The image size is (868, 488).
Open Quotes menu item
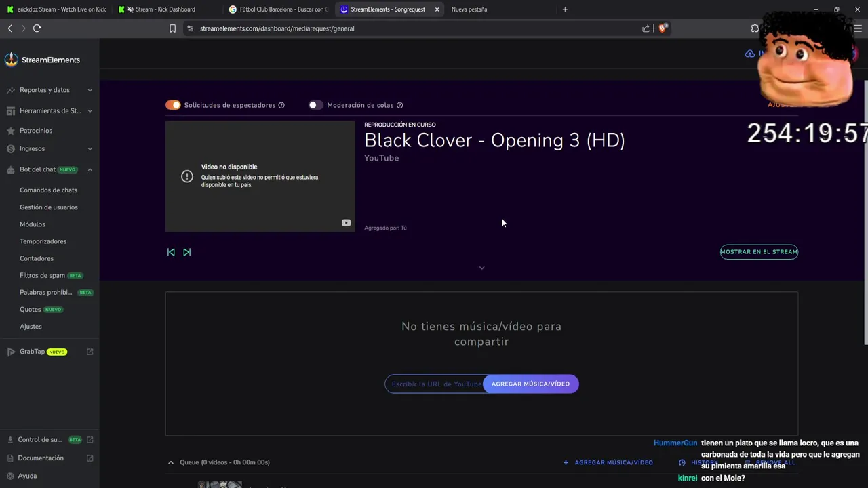point(31,310)
